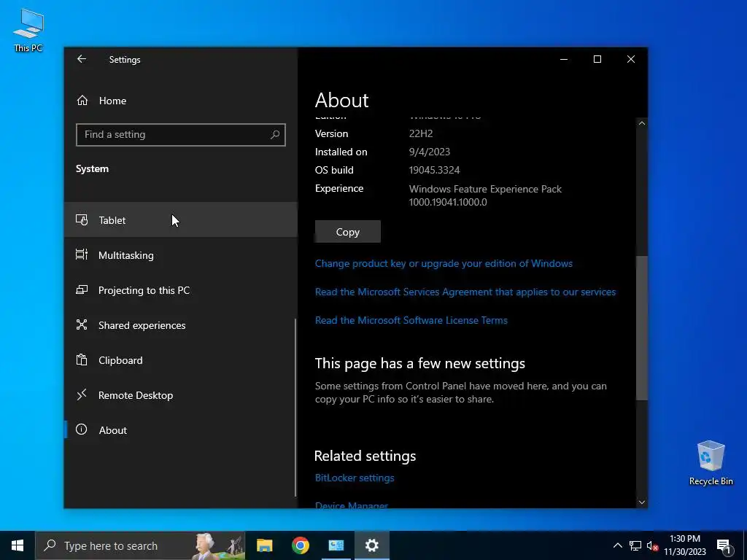Click the scroll up arrow in About pane
The height and width of the screenshot is (560, 747).
pyautogui.click(x=642, y=123)
